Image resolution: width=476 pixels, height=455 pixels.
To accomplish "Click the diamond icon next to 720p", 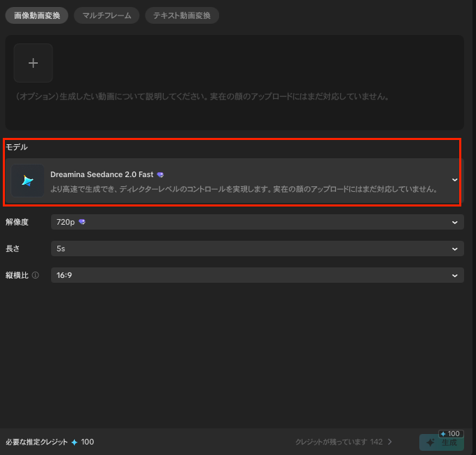I will (x=83, y=222).
